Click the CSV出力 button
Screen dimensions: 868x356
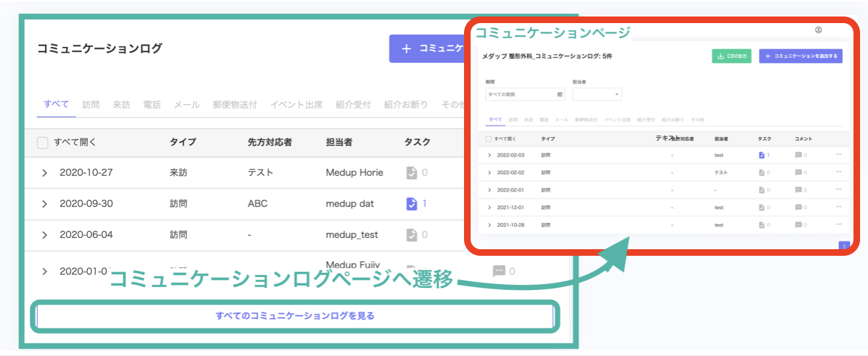pos(732,56)
